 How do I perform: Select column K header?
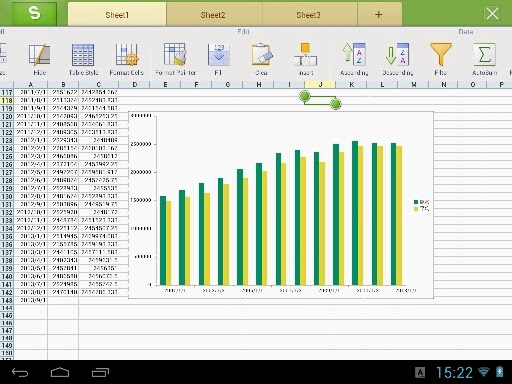351,84
